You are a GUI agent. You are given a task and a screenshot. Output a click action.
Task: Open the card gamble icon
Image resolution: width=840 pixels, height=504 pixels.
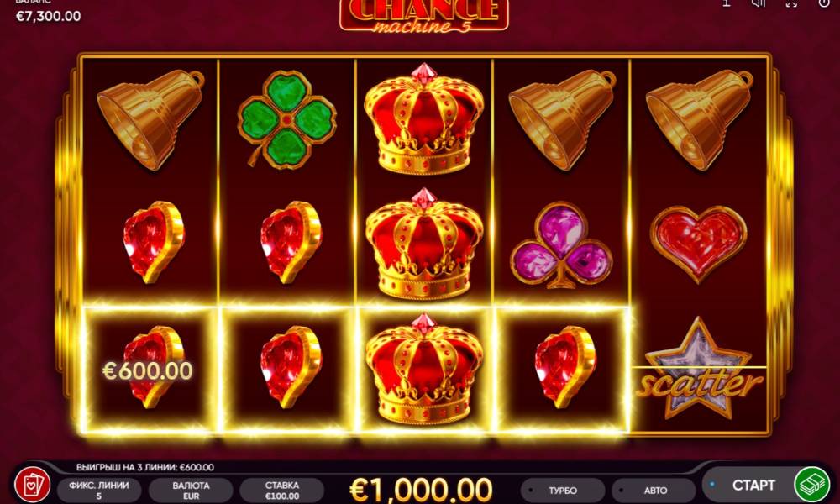[32, 485]
